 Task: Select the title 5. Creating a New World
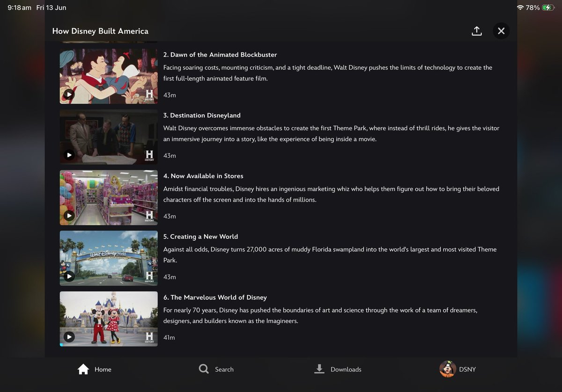(x=200, y=237)
